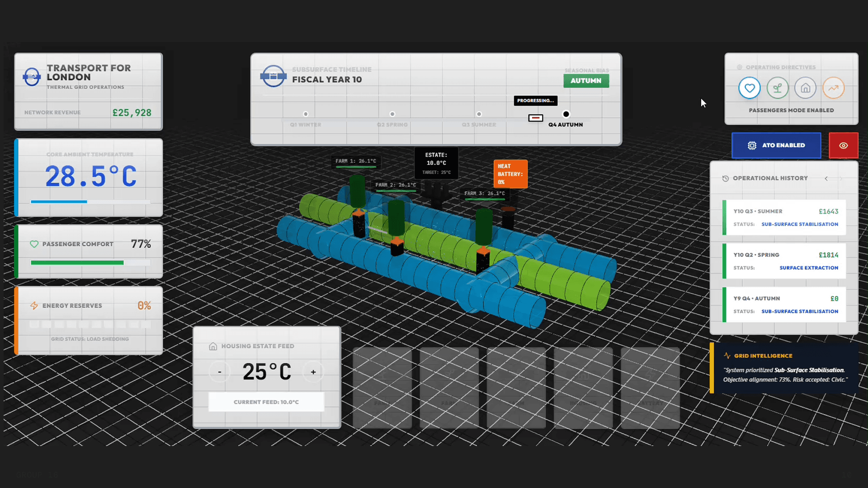This screenshot has height=488, width=868.
Task: Increase housing estate feed temperature
Action: 313,372
